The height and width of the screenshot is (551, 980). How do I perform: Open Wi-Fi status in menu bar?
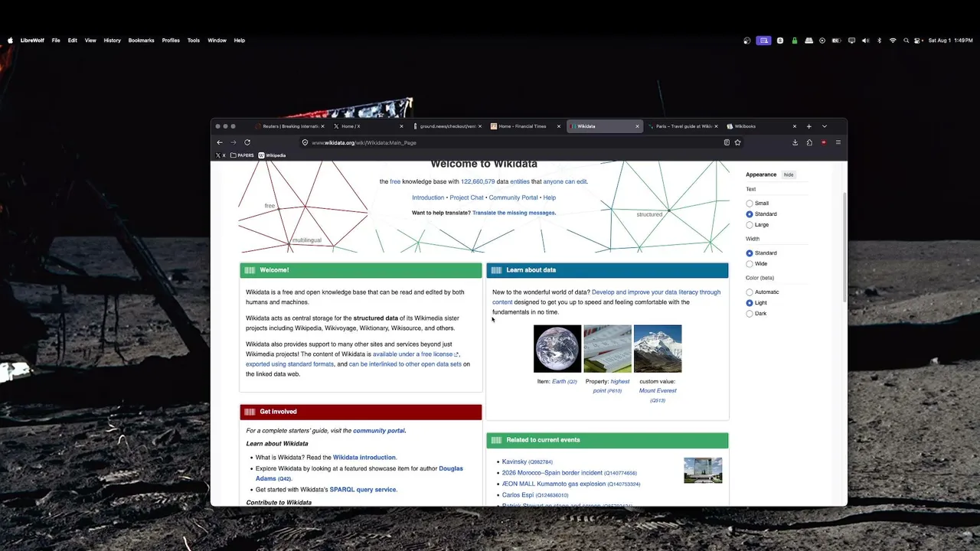[893, 41]
